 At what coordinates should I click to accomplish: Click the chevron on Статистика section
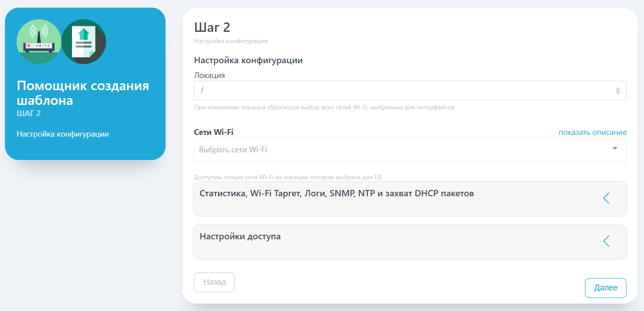[606, 198]
